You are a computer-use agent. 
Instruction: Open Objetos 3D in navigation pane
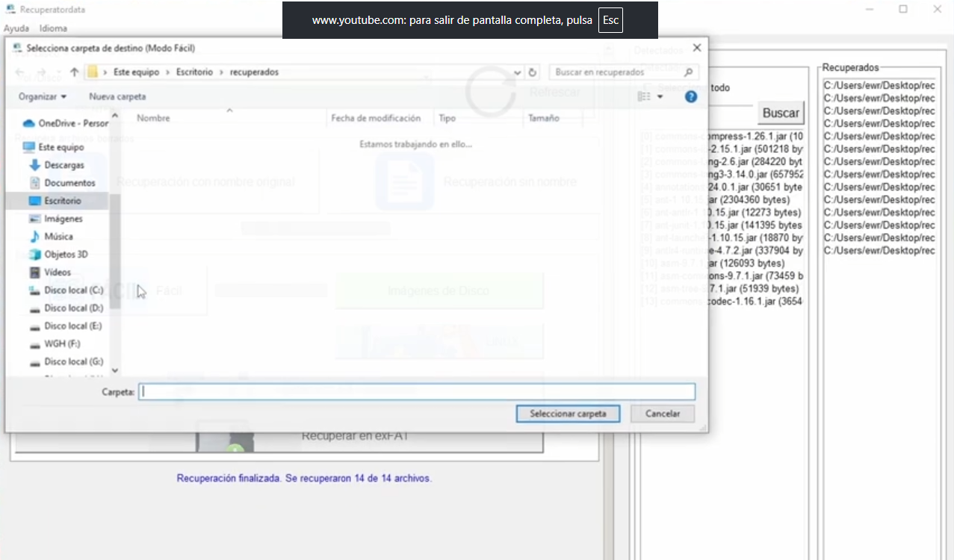point(66,255)
